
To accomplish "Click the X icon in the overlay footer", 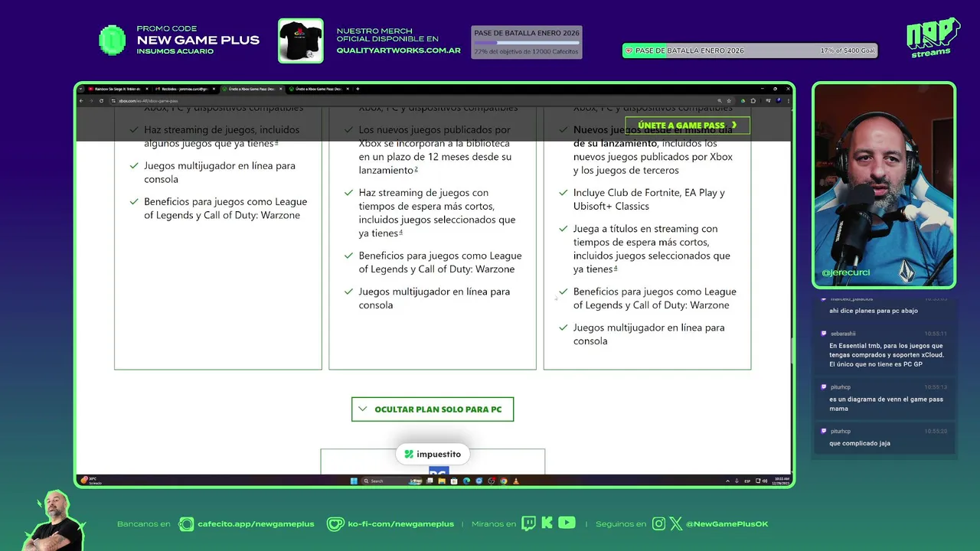I will coord(675,523).
